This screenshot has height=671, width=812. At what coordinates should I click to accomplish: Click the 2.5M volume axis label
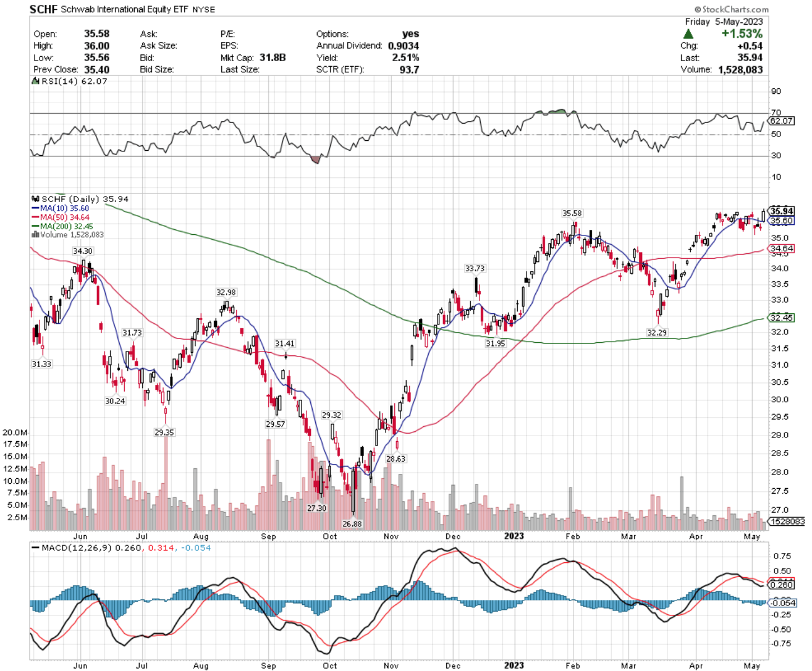coord(17,518)
